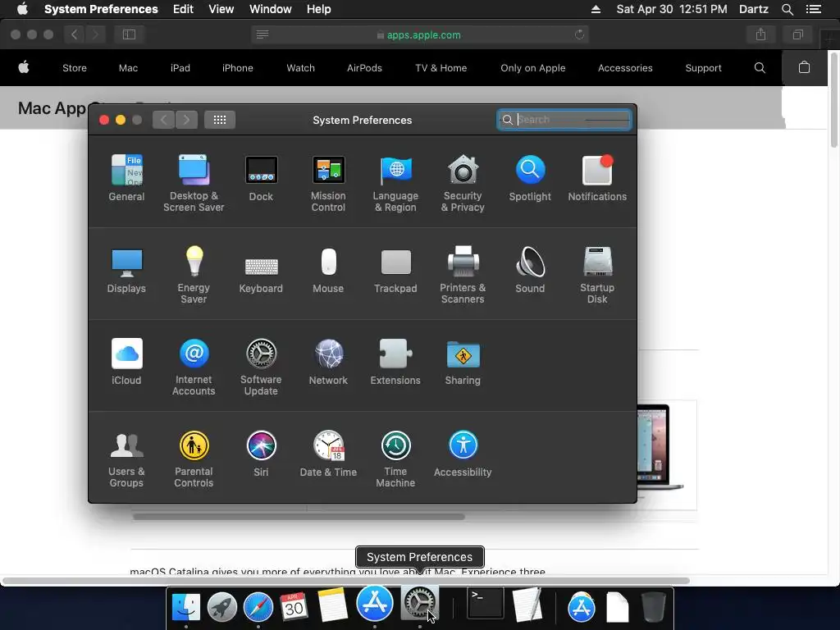Open Date & Time preferences
Image resolution: width=840 pixels, height=630 pixels.
pyautogui.click(x=328, y=453)
